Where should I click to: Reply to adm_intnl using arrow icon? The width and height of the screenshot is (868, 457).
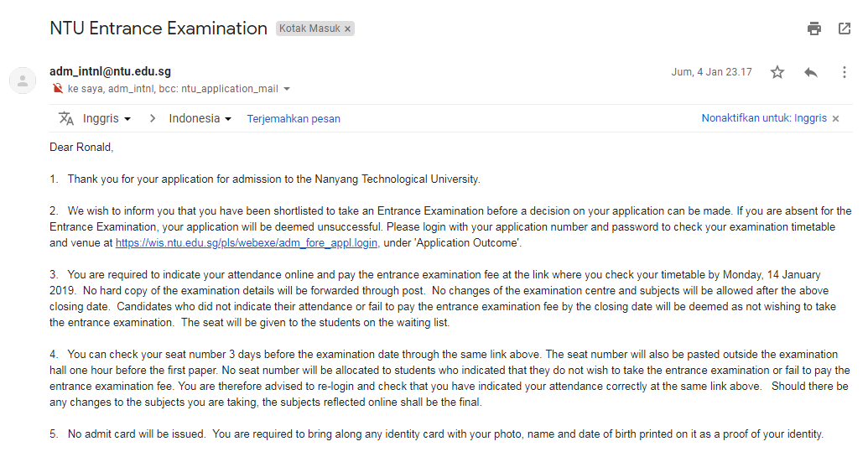pos(810,72)
